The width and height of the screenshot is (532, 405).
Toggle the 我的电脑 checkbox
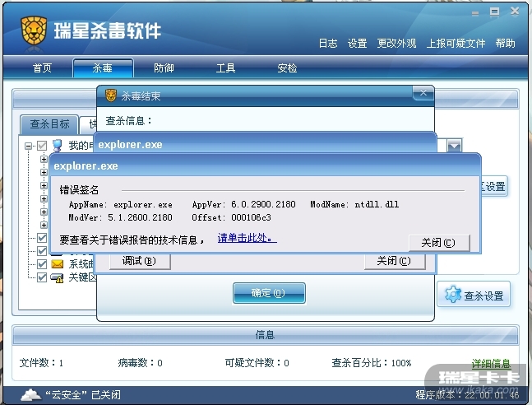(42, 146)
